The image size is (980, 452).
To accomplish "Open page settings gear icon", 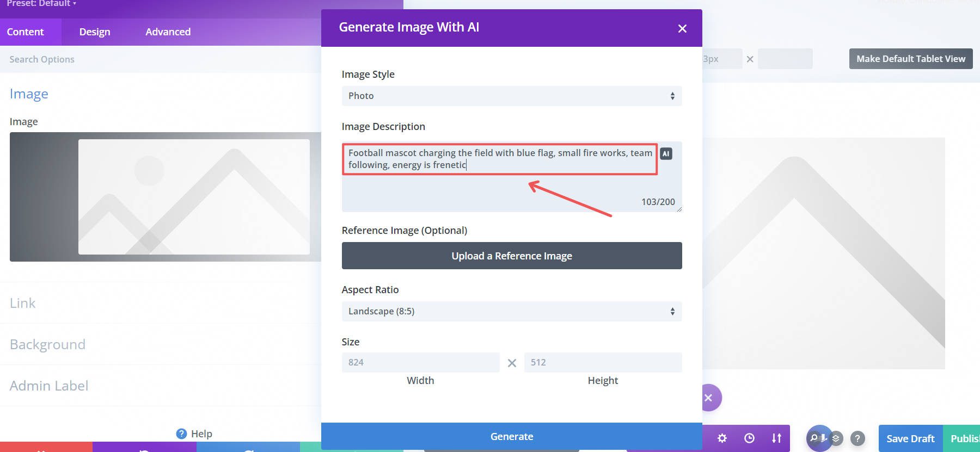I will coord(722,438).
